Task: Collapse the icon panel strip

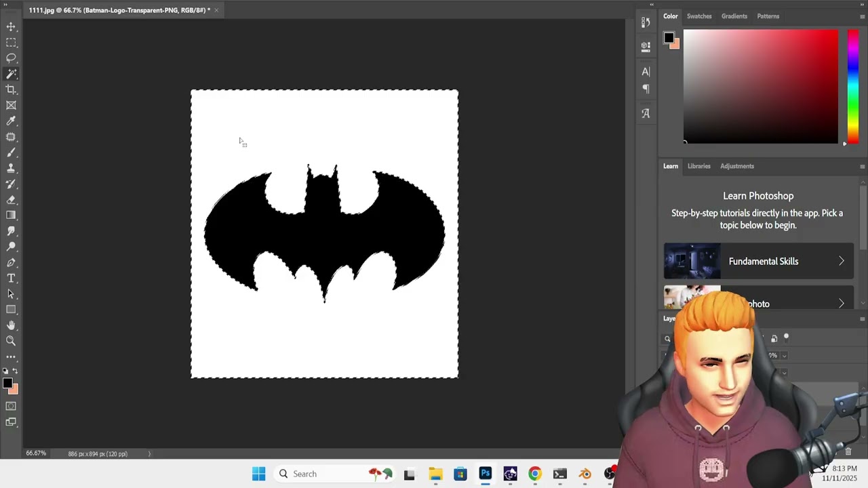Action: (x=651, y=5)
